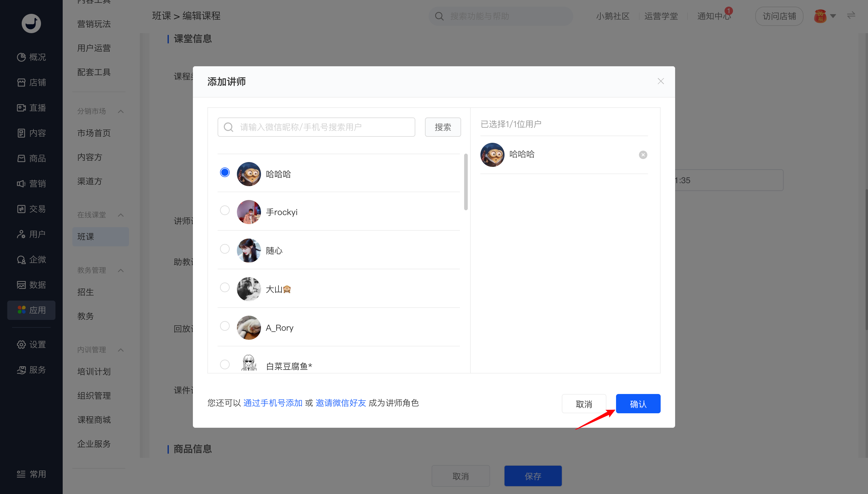Select the A_Rory radio button
868x494 pixels.
click(225, 326)
